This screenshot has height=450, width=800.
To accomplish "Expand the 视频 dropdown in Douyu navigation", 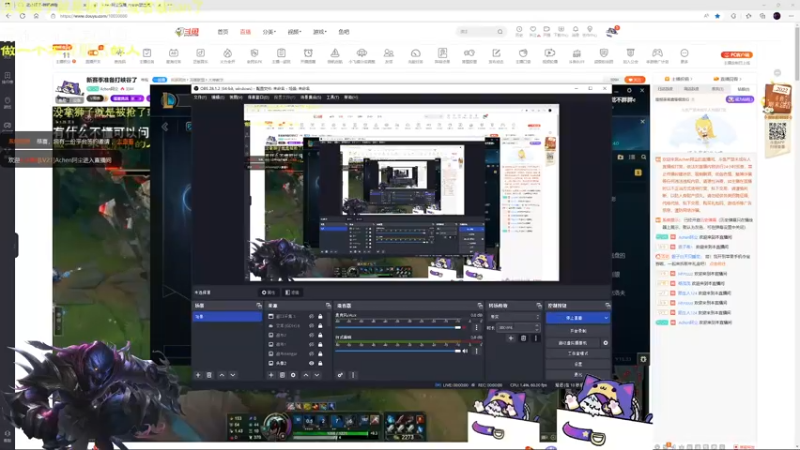I will [294, 32].
